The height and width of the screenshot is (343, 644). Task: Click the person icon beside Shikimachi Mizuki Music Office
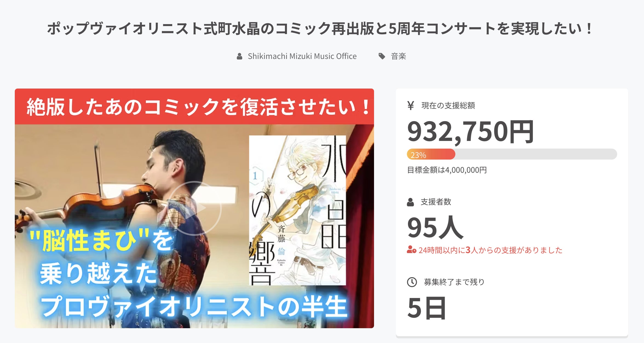[x=240, y=56]
